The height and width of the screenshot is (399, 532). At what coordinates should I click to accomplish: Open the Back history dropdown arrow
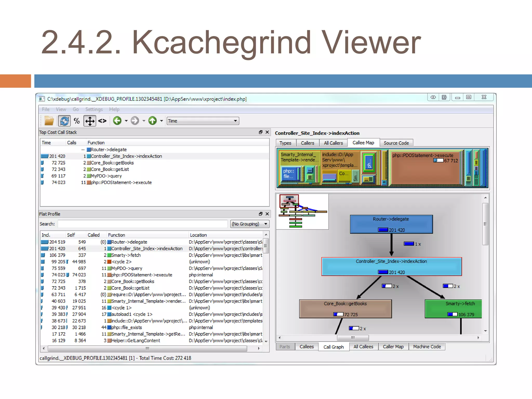point(126,121)
